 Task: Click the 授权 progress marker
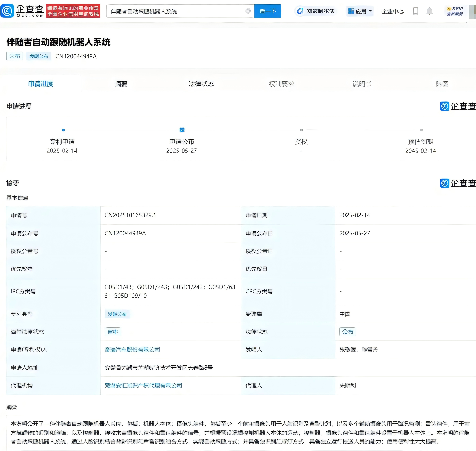[x=301, y=130]
